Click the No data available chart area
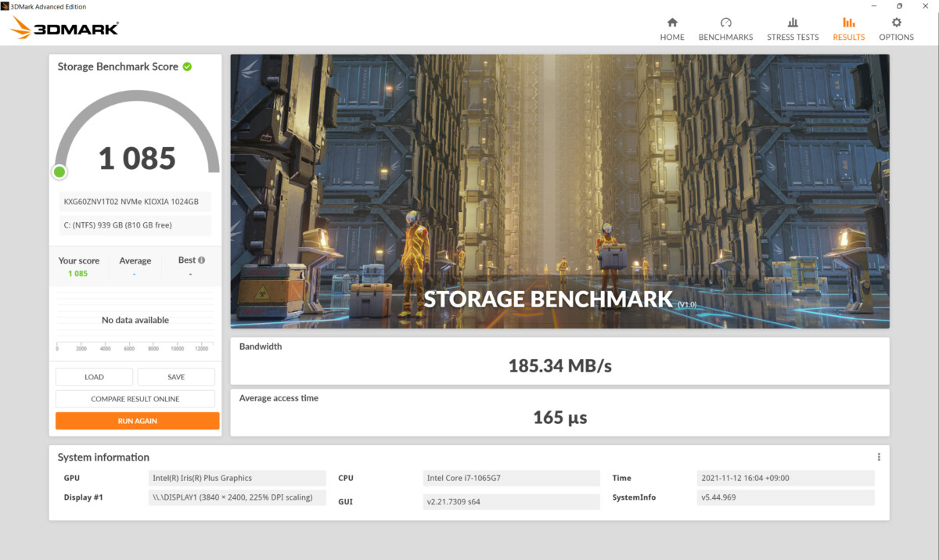Image resolution: width=939 pixels, height=560 pixels. [x=135, y=320]
